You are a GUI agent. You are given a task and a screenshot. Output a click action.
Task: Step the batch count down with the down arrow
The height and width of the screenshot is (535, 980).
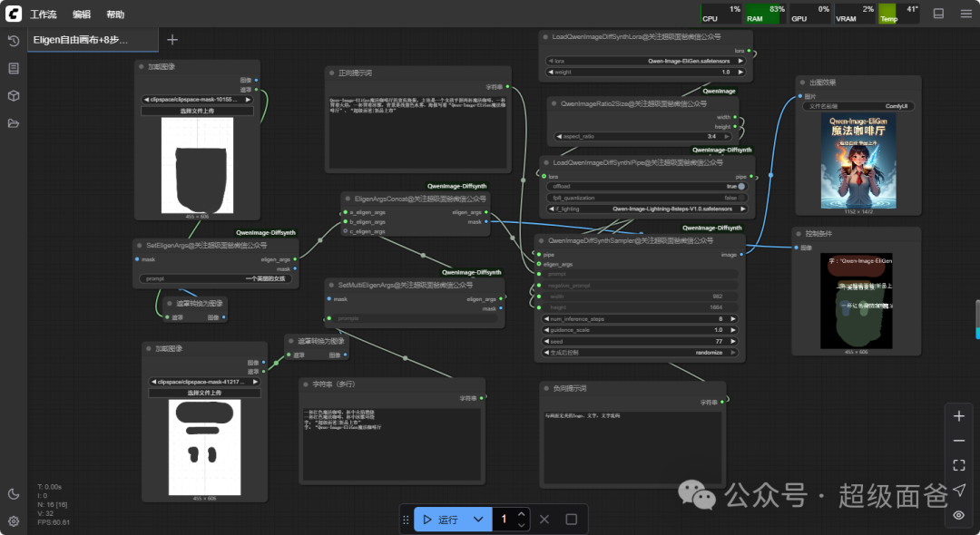(x=521, y=525)
